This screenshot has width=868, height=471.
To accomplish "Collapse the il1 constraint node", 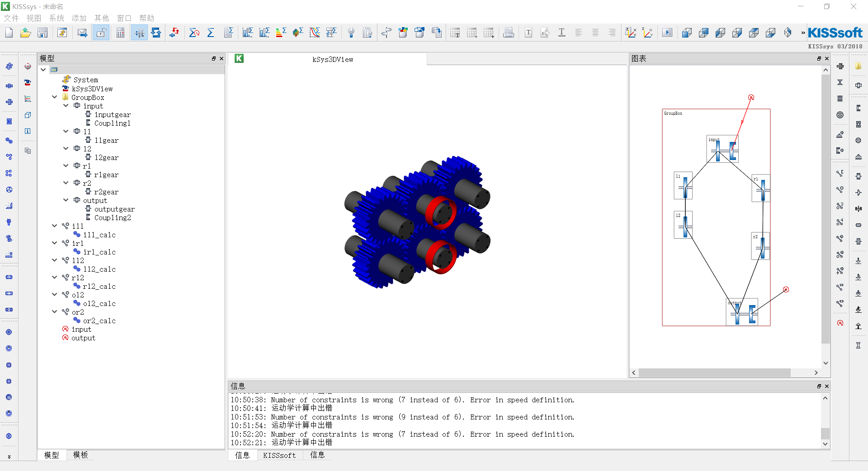I will click(x=55, y=226).
